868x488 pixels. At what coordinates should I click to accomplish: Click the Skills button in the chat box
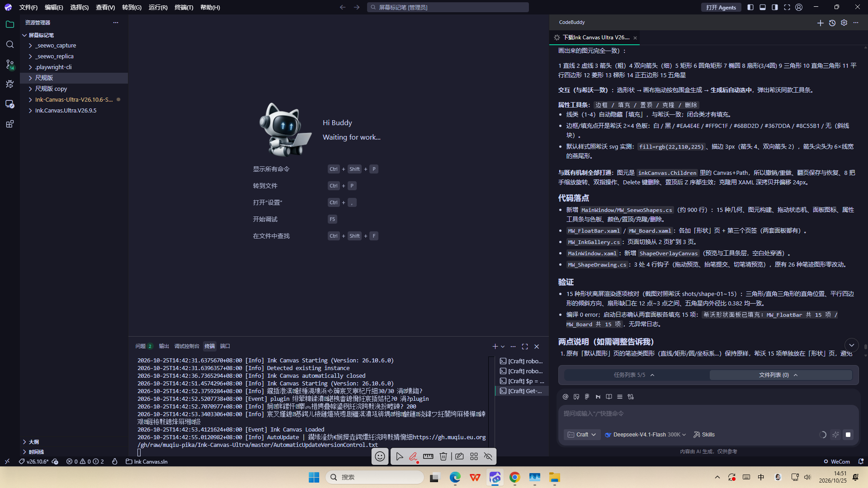pos(704,435)
